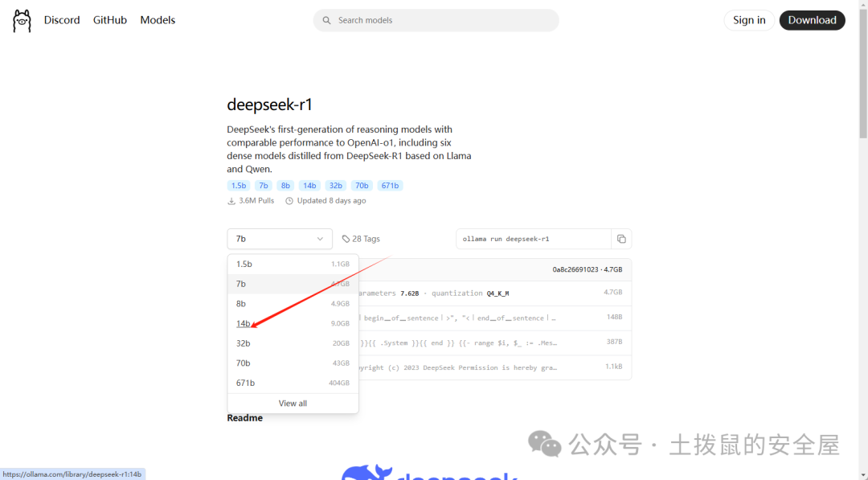Open the Models page
868x480 pixels.
[158, 20]
